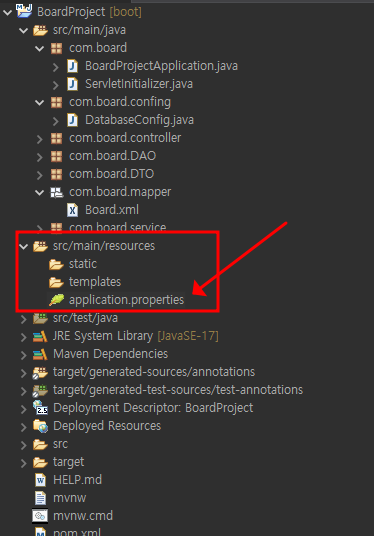Image resolution: width=374 pixels, height=536 pixels.
Task: Select BoardProjectApplication.java label
Action: [x=161, y=66]
